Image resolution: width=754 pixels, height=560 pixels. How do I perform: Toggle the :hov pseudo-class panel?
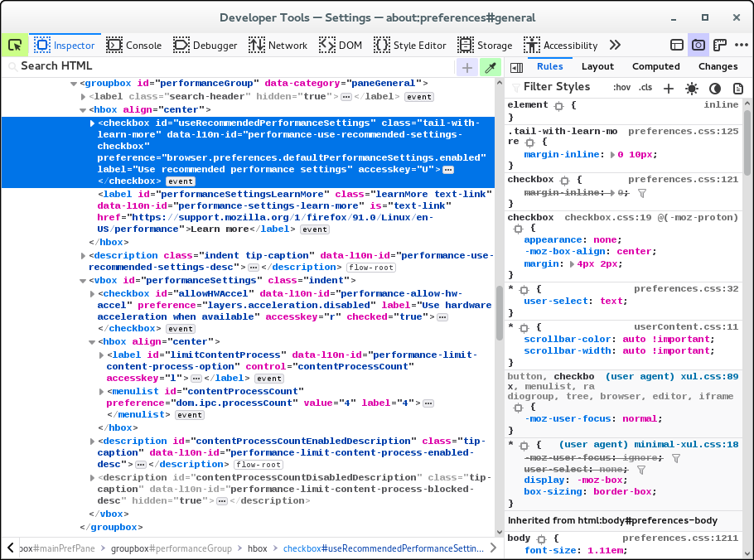tap(621, 88)
